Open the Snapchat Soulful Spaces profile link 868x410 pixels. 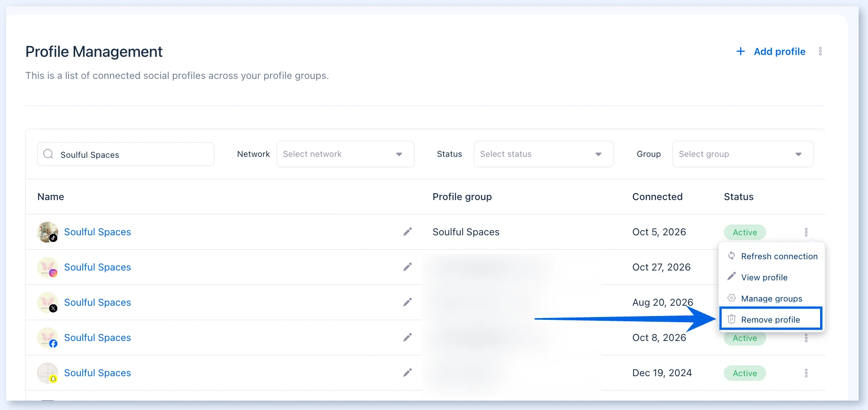point(97,373)
